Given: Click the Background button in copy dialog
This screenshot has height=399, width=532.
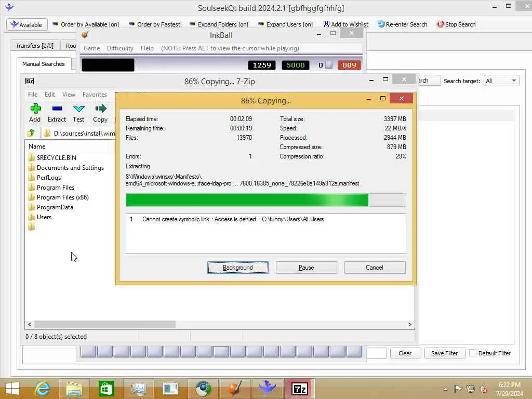Looking at the screenshot, I should click(238, 268).
